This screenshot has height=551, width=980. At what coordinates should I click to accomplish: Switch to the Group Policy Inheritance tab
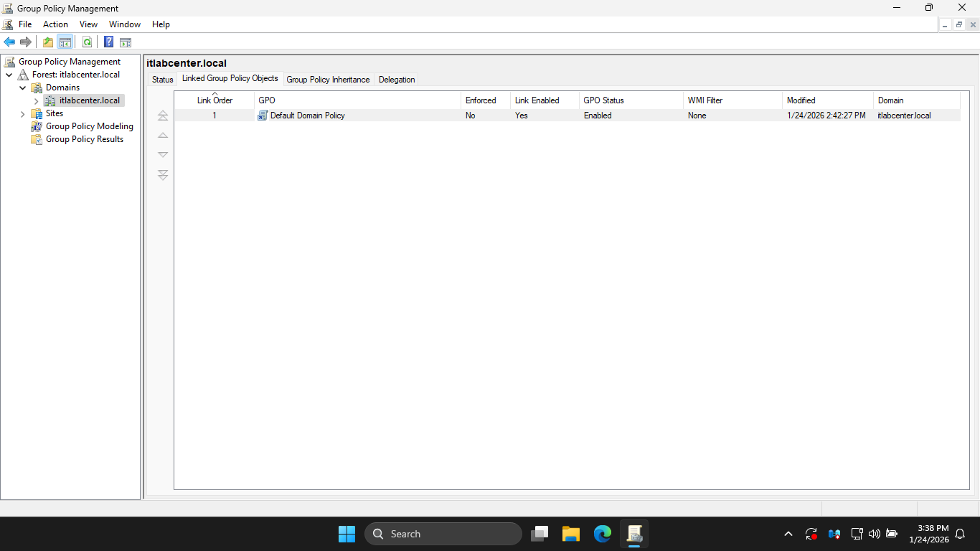tap(328, 80)
